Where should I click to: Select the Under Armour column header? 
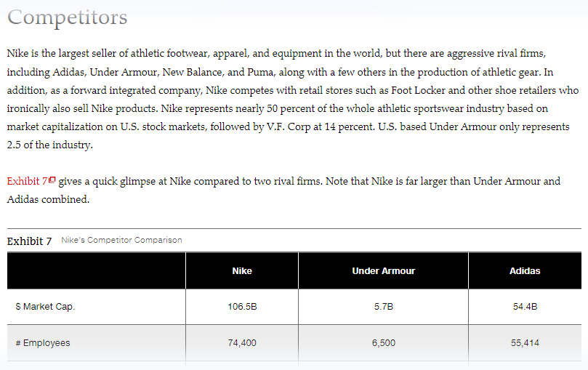383,270
